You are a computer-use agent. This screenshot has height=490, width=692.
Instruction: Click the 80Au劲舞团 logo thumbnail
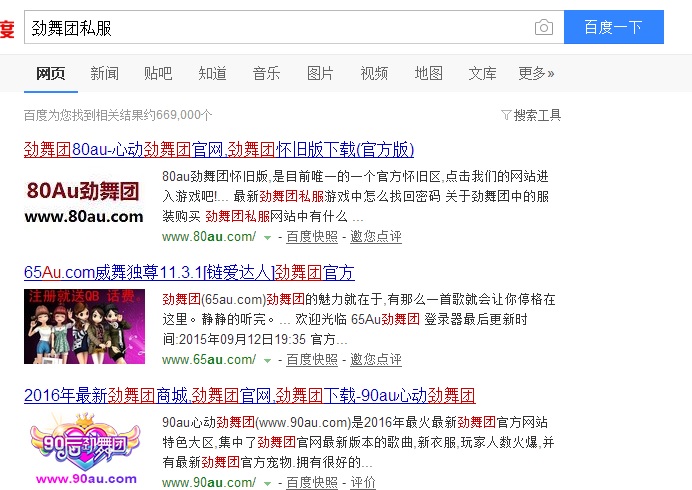pos(84,202)
